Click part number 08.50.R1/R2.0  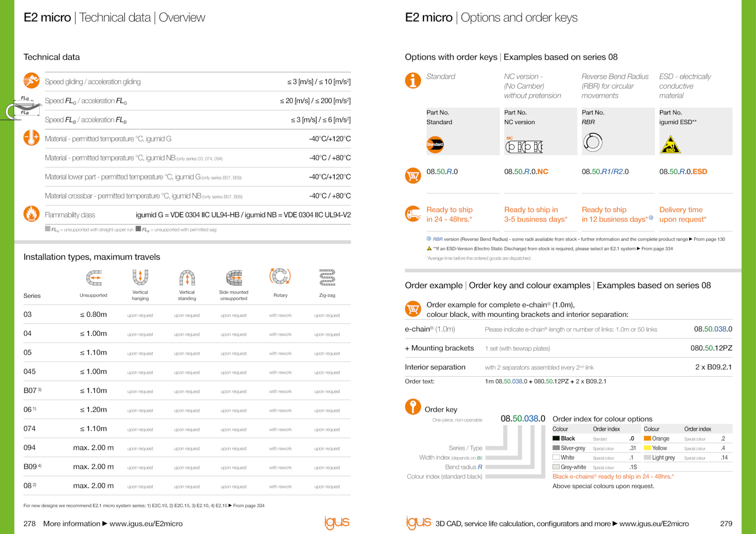pyautogui.click(x=605, y=172)
